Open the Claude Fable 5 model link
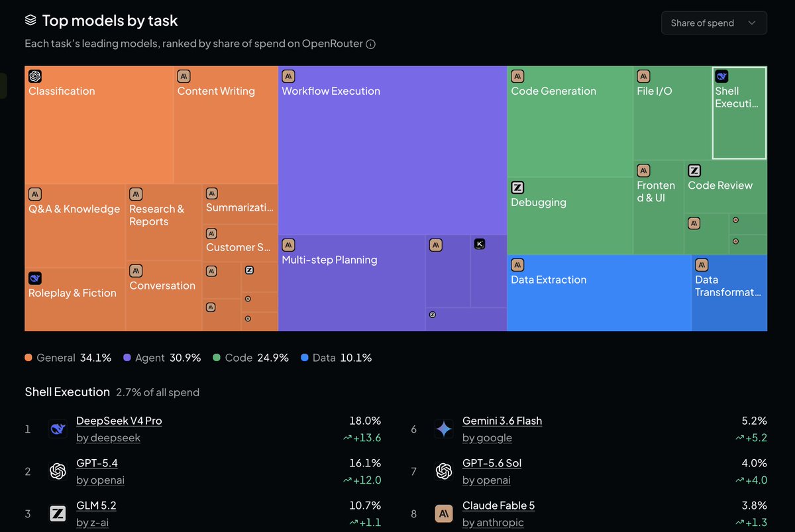 tap(499, 505)
